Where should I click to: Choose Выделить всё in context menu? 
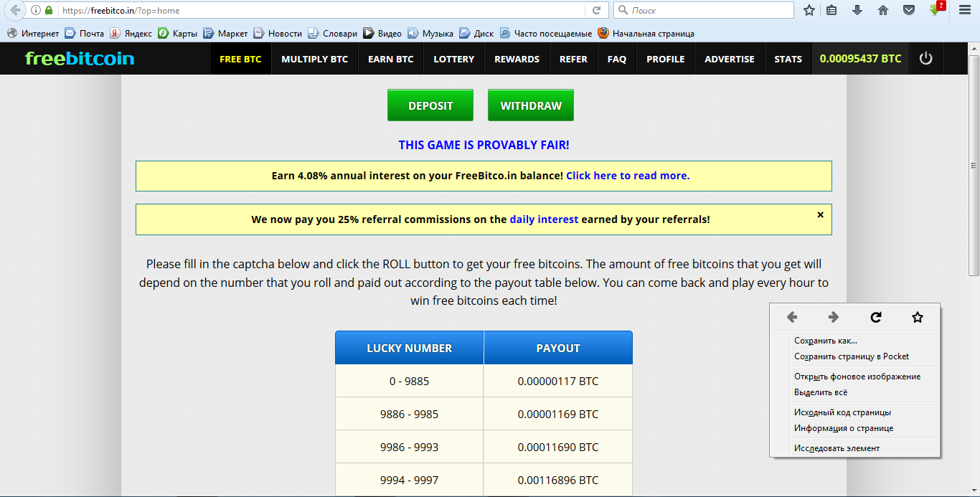(x=854, y=392)
